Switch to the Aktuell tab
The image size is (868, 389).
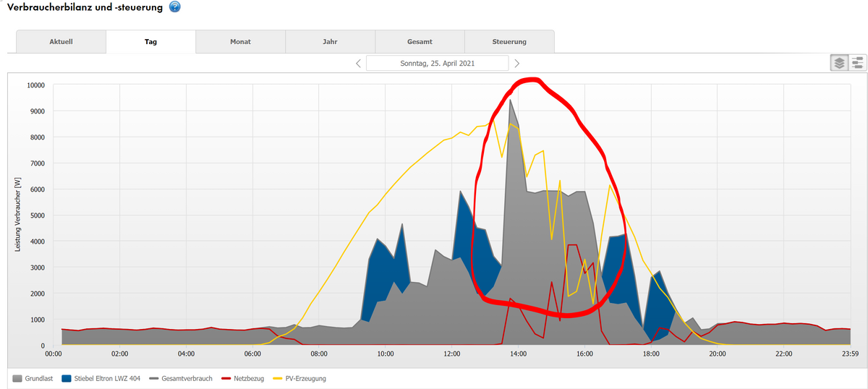pos(61,42)
